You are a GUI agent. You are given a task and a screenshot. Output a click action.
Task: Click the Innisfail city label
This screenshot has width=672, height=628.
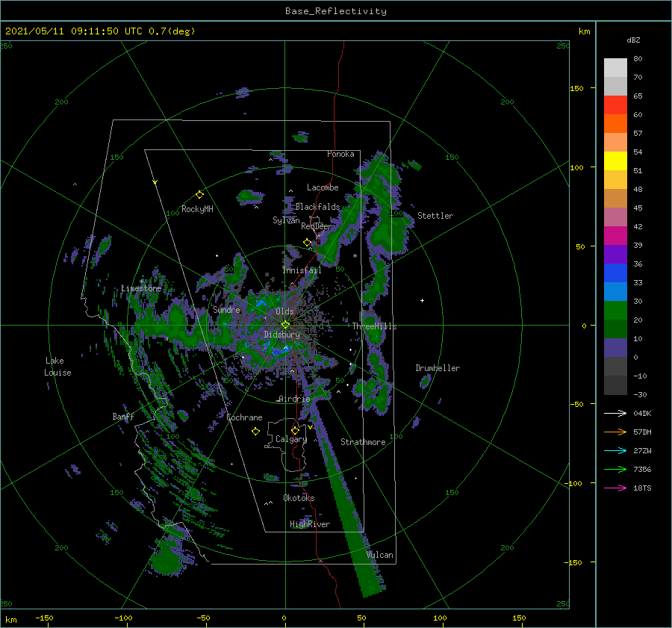(302, 270)
